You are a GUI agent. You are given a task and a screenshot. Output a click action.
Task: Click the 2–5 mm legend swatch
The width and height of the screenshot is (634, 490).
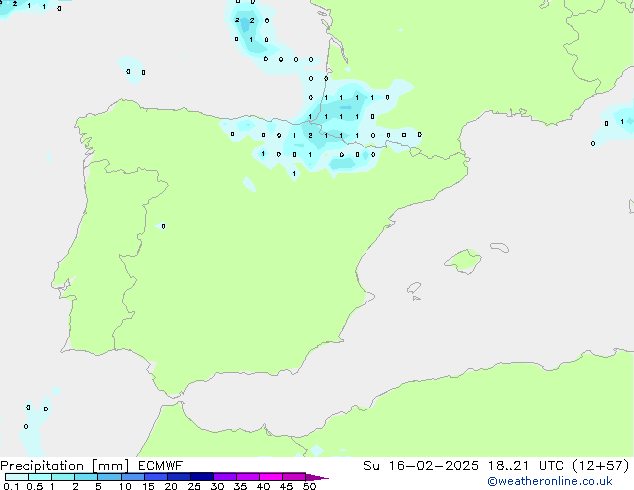[86, 477]
